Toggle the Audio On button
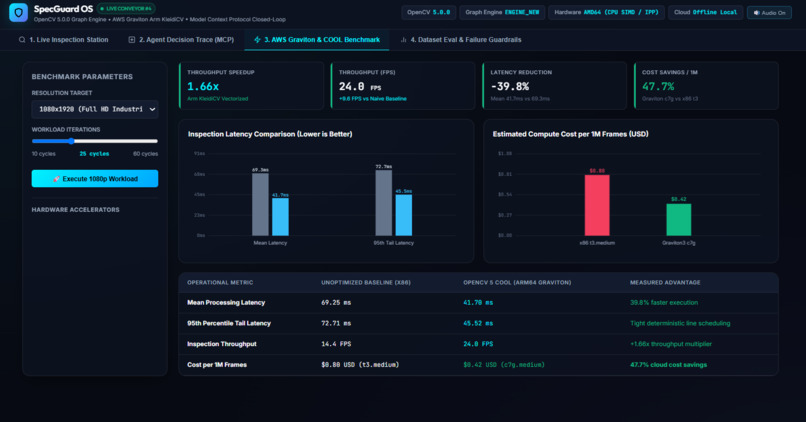This screenshot has height=422, width=806. pos(769,13)
